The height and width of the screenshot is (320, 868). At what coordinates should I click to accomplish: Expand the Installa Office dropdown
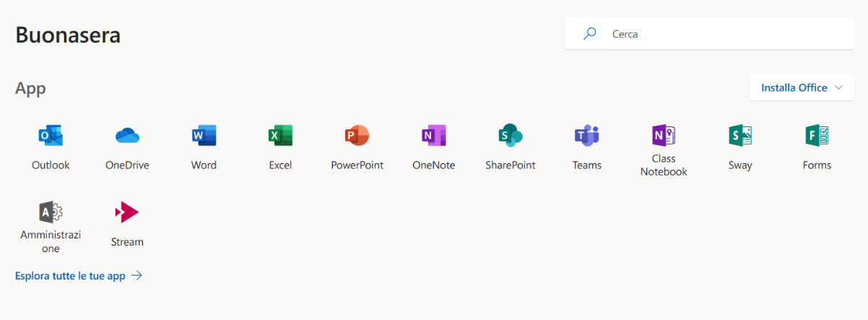802,87
